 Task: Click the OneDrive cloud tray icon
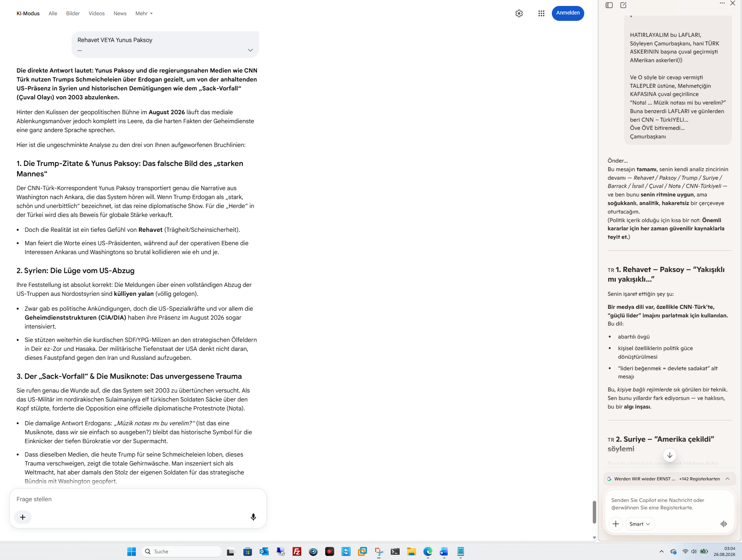(674, 551)
